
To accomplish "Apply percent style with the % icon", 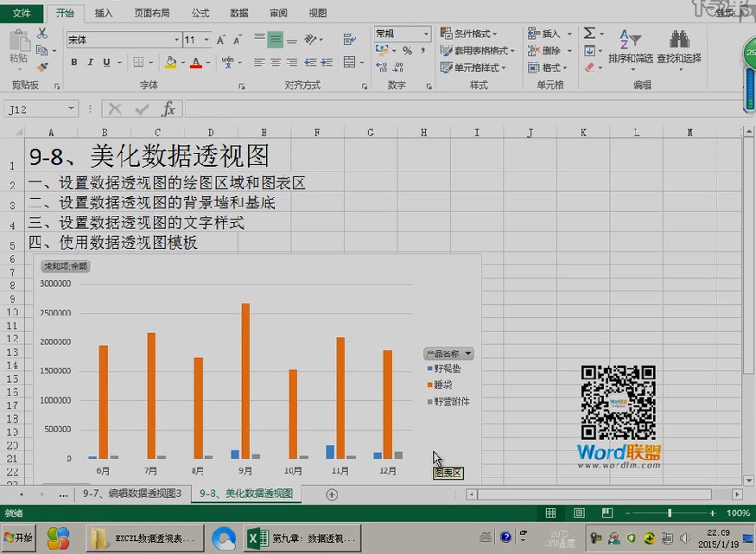I will 408,51.
